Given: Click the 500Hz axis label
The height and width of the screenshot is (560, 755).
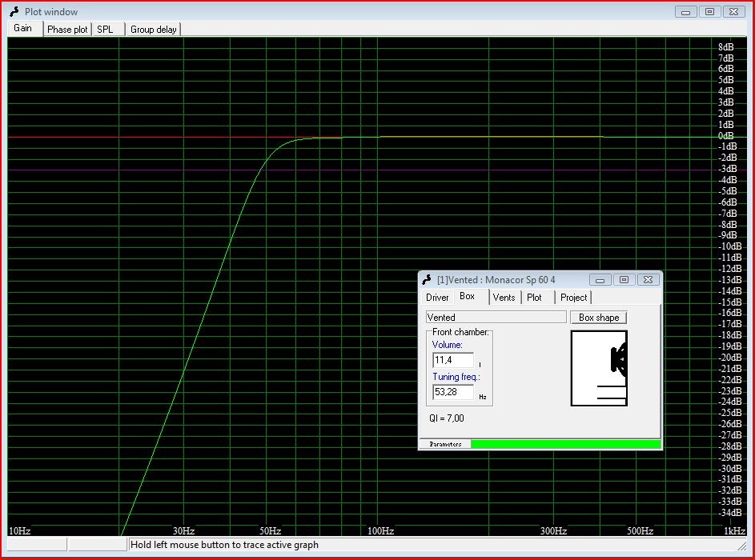Looking at the screenshot, I should (x=640, y=530).
